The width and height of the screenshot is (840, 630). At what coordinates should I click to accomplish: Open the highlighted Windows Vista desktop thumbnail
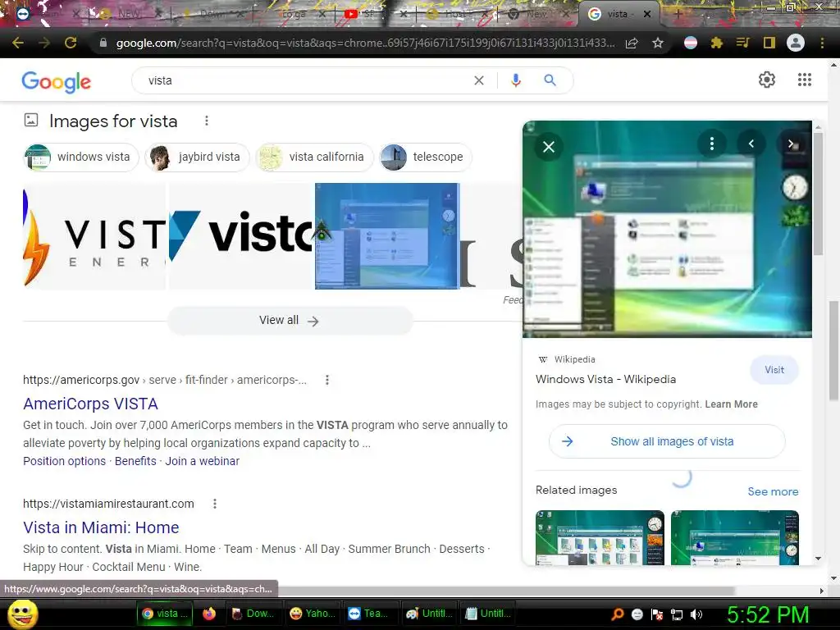coord(387,236)
